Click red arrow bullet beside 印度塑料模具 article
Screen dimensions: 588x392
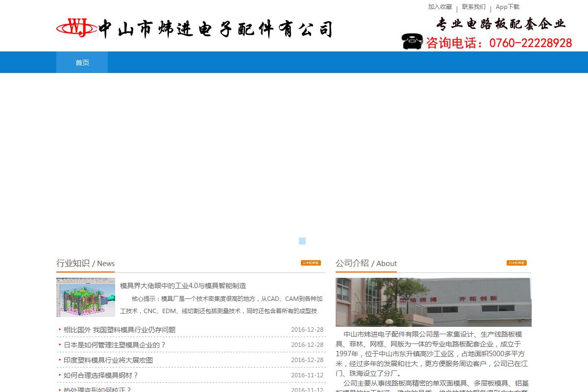pos(60,360)
